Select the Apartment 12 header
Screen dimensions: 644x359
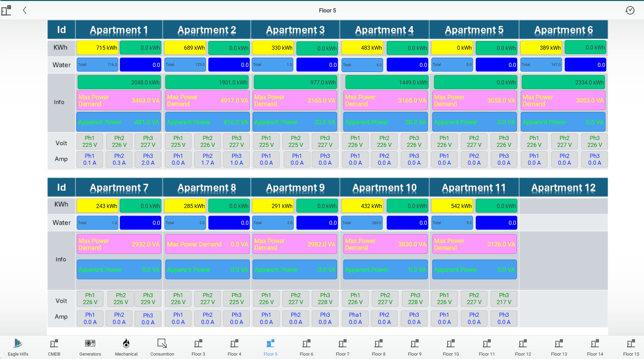pyautogui.click(x=563, y=188)
